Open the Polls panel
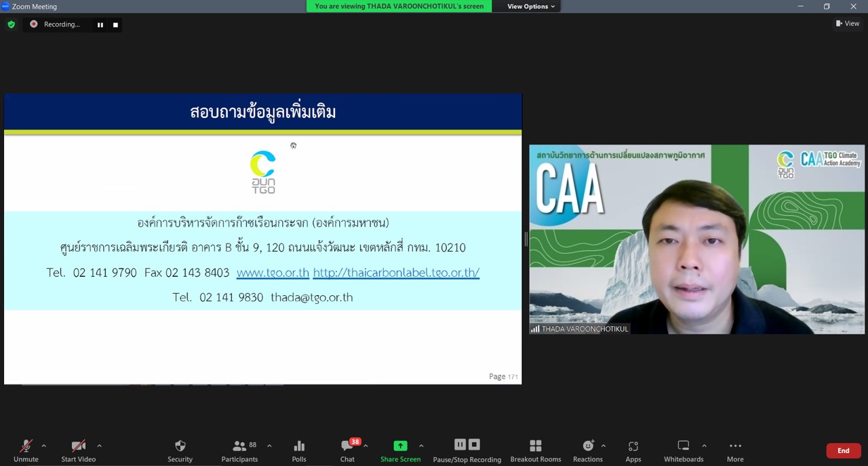Screen dimensions: 868x466 (x=298, y=450)
